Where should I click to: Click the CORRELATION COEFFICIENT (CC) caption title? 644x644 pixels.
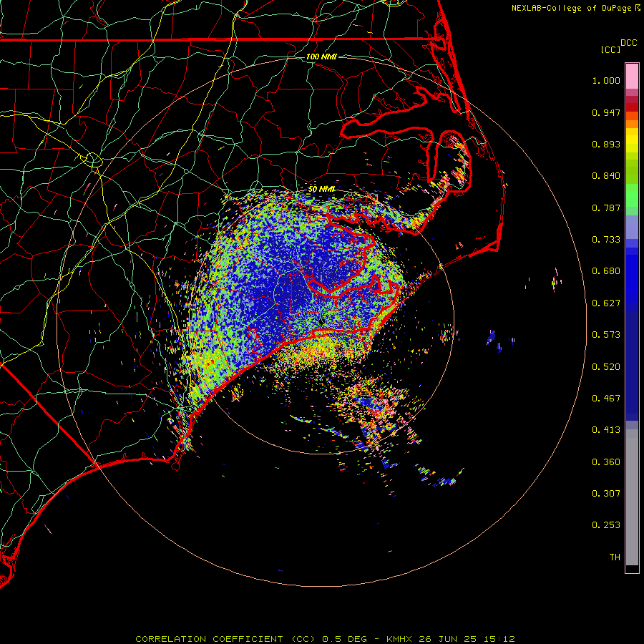[x=225, y=639]
